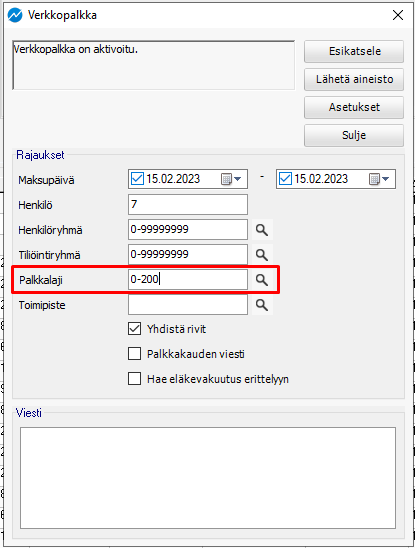The height and width of the screenshot is (548, 415).
Task: Click the start date text 15.02.2023
Action: point(173,179)
